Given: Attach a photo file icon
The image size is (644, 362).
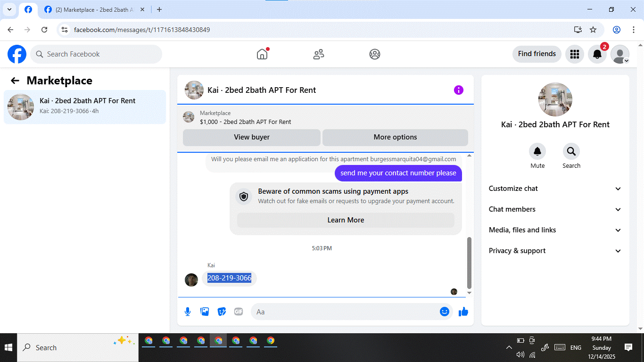Looking at the screenshot, I should (205, 312).
